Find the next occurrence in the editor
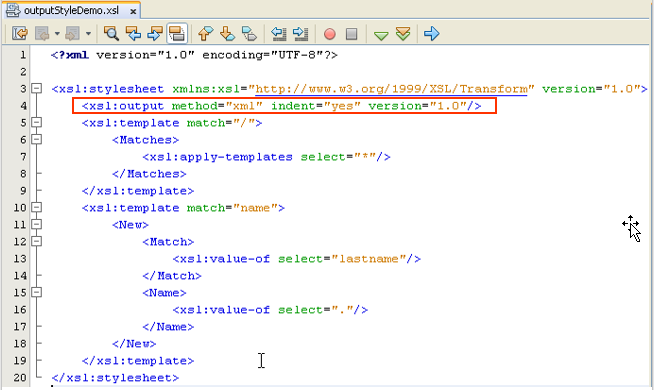654x390 pixels. pos(155,33)
